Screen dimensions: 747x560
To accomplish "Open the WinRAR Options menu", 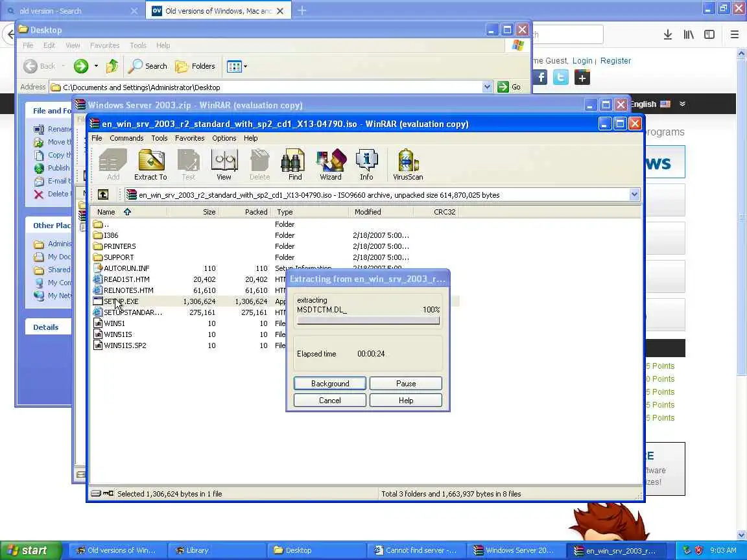I will 224,138.
